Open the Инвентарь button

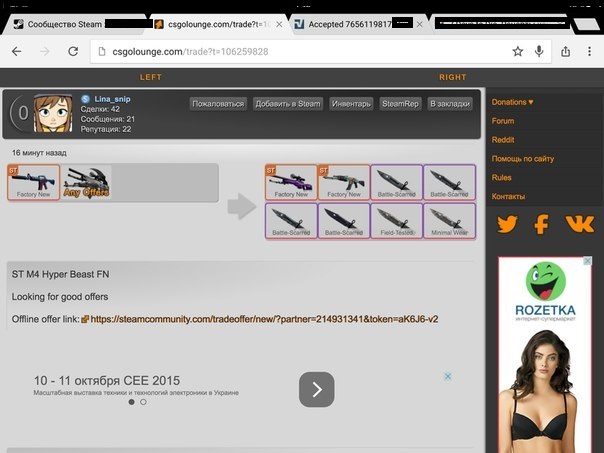(351, 104)
